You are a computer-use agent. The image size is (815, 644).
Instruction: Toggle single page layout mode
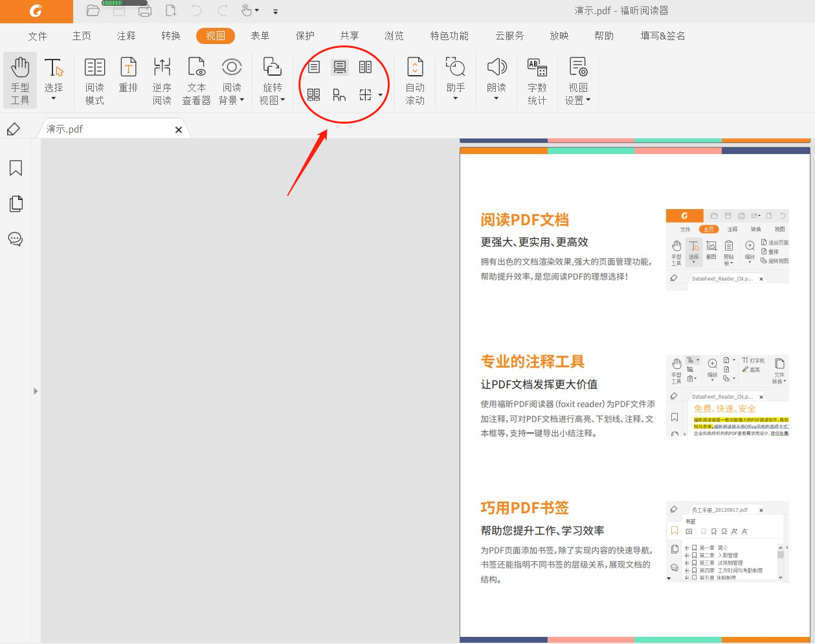pos(314,67)
